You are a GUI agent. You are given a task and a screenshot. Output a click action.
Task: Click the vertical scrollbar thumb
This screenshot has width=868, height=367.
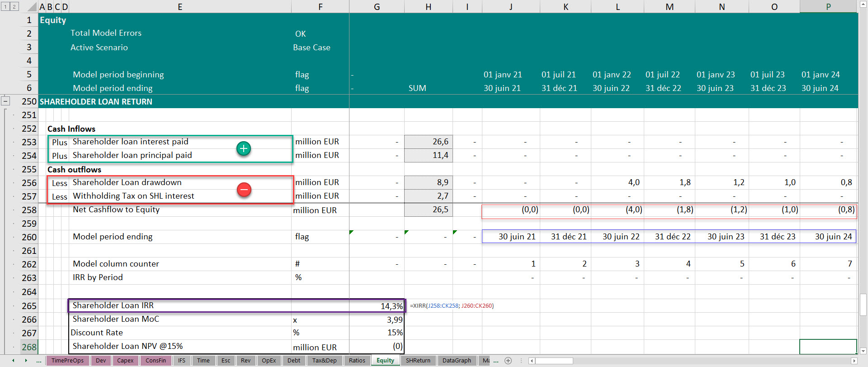(x=863, y=305)
